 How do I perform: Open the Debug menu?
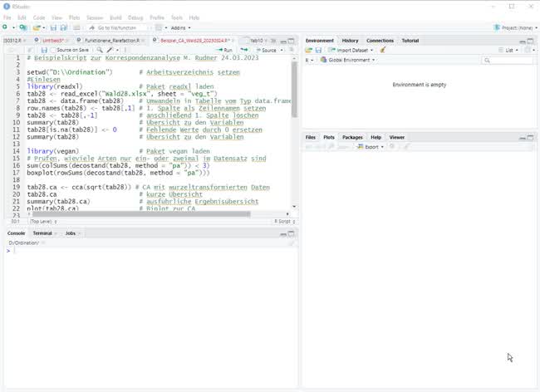click(135, 17)
